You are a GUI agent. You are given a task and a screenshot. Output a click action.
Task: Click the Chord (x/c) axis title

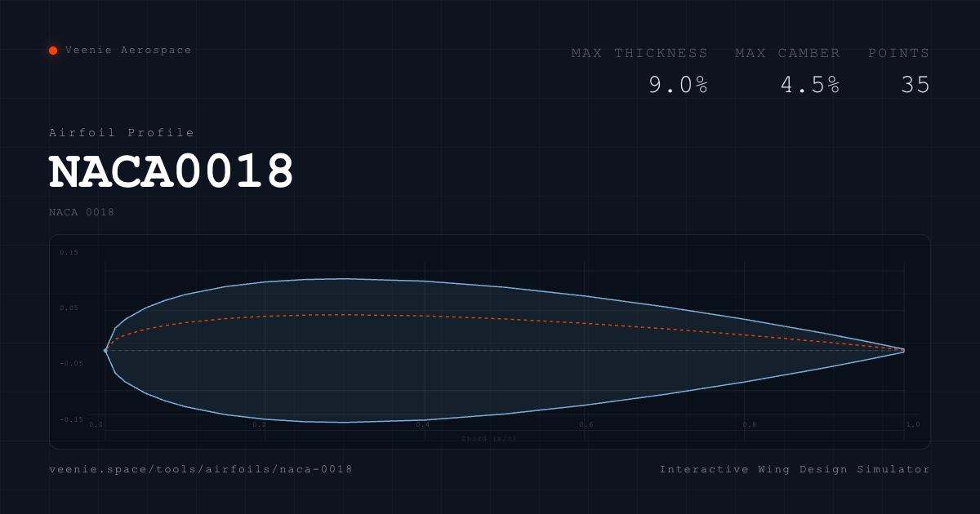[x=489, y=439]
